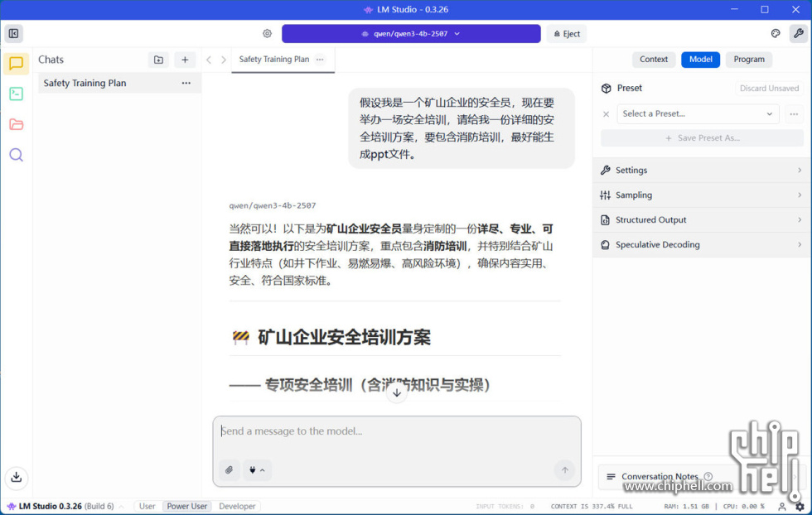Screen dimensions: 812x515
Task: Click the Preset section label
Action: [629, 88]
